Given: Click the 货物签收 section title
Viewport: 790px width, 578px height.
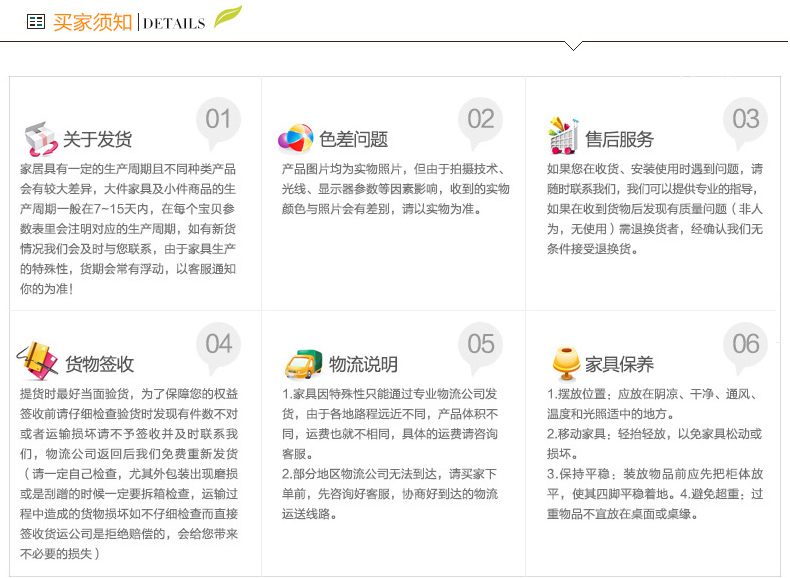Looking at the screenshot, I should (x=100, y=364).
